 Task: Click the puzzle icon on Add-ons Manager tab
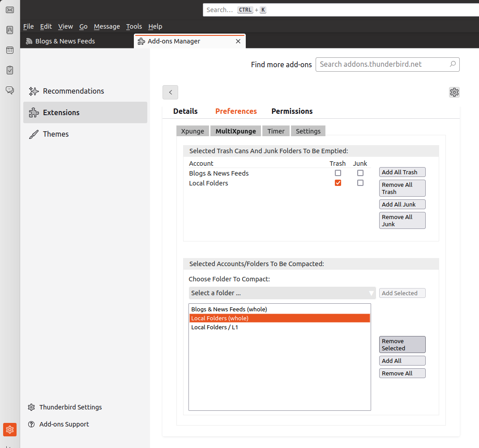pyautogui.click(x=141, y=41)
